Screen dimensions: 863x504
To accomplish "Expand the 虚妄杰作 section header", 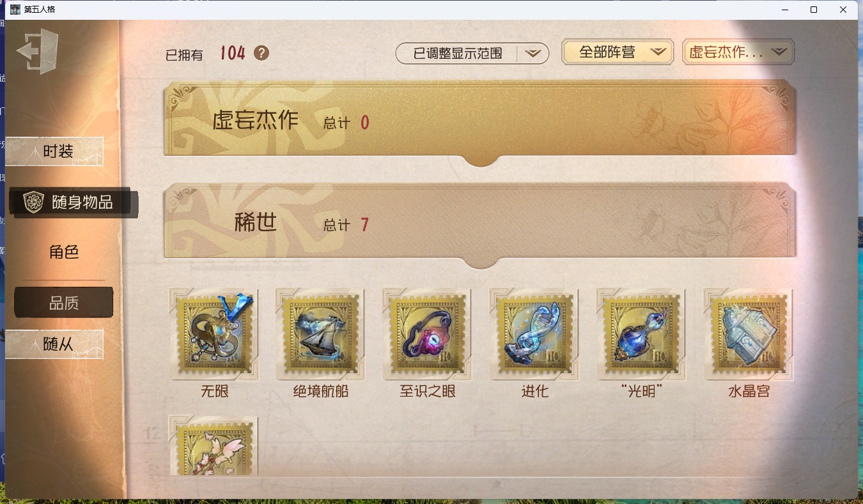I will tap(480, 120).
